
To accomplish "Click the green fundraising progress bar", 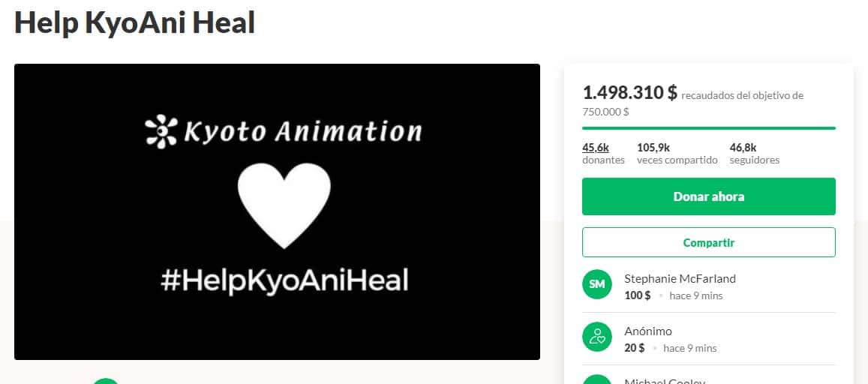I will coord(708,128).
